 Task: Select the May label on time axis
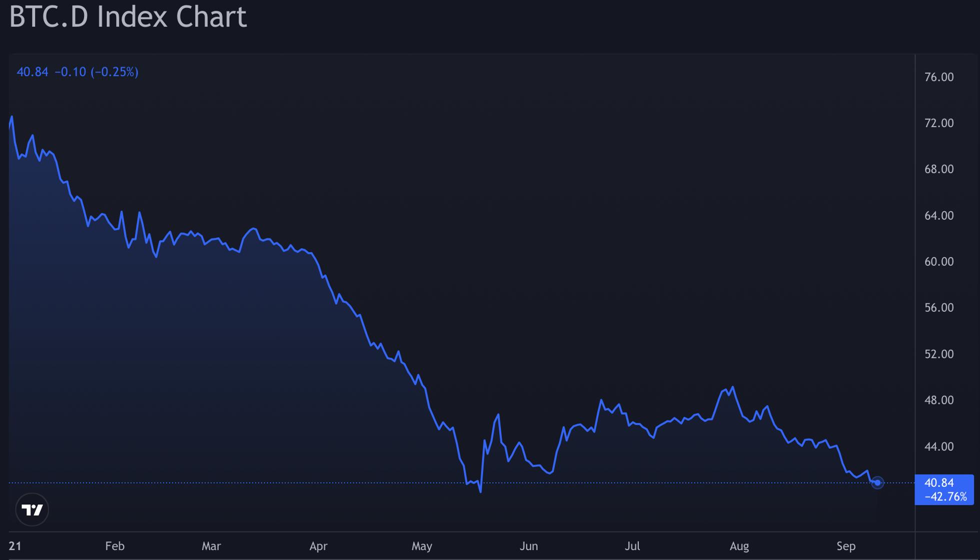point(422,546)
